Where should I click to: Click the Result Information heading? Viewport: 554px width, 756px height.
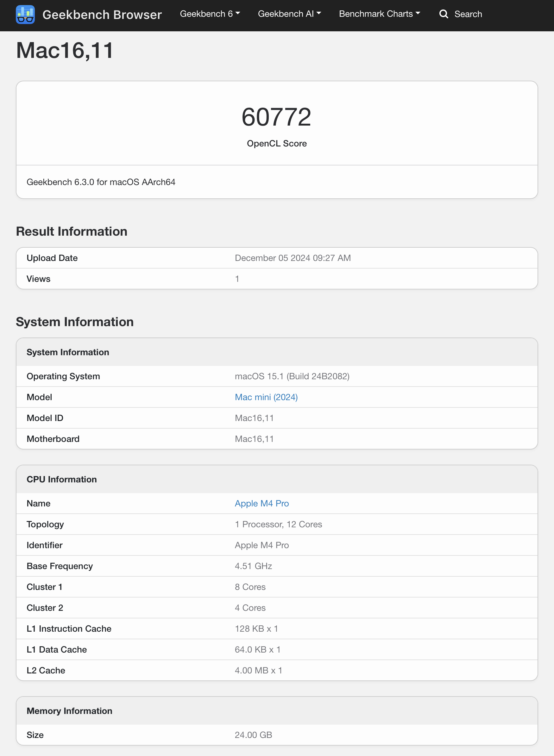click(72, 231)
